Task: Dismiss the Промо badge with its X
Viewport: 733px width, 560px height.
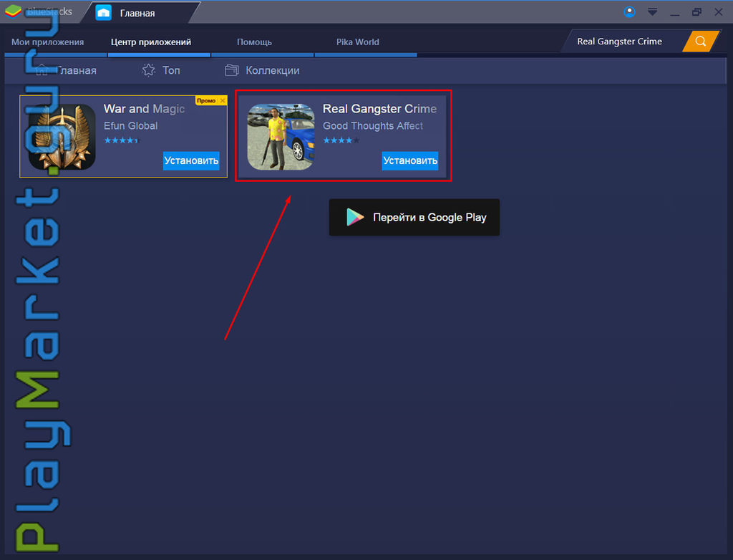Action: (x=223, y=100)
